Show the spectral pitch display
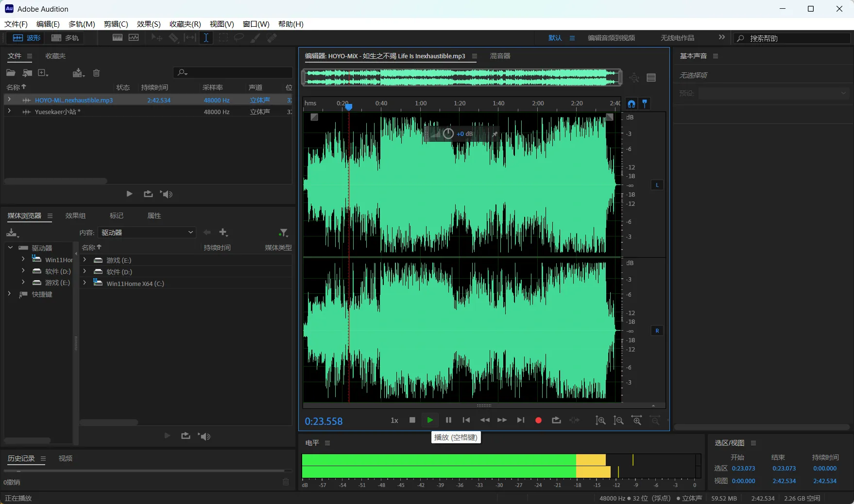 point(134,38)
